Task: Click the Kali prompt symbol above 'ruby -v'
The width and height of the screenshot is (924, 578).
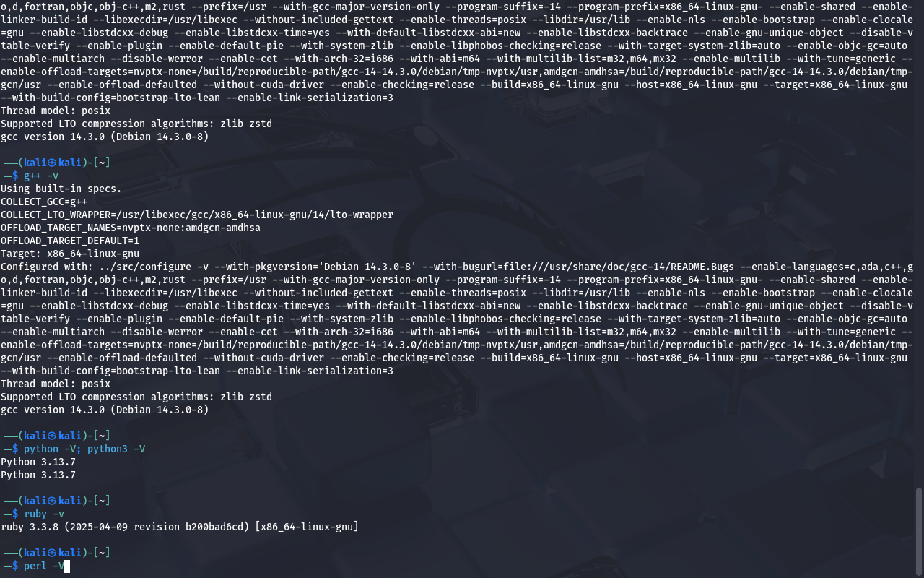Action: [51, 501]
